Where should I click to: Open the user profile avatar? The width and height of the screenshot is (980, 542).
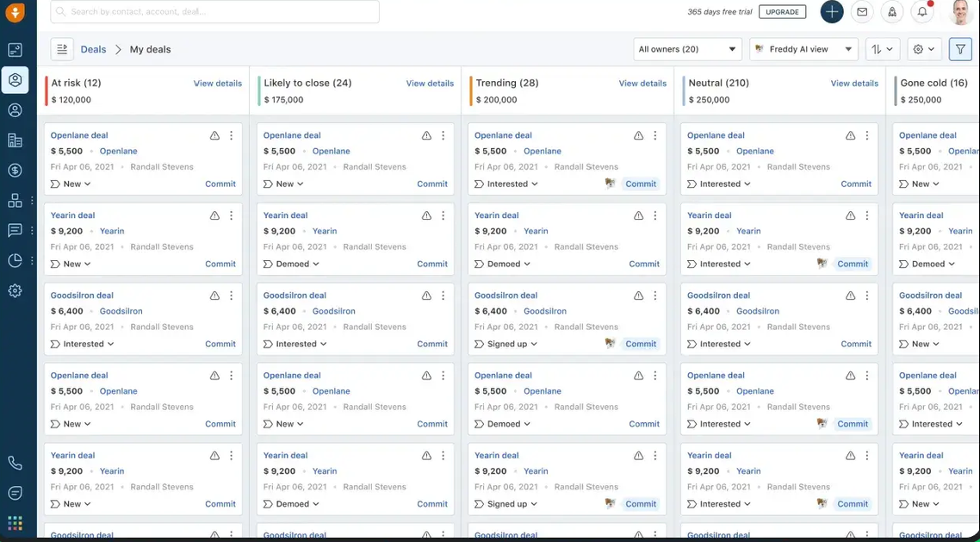pos(961,12)
